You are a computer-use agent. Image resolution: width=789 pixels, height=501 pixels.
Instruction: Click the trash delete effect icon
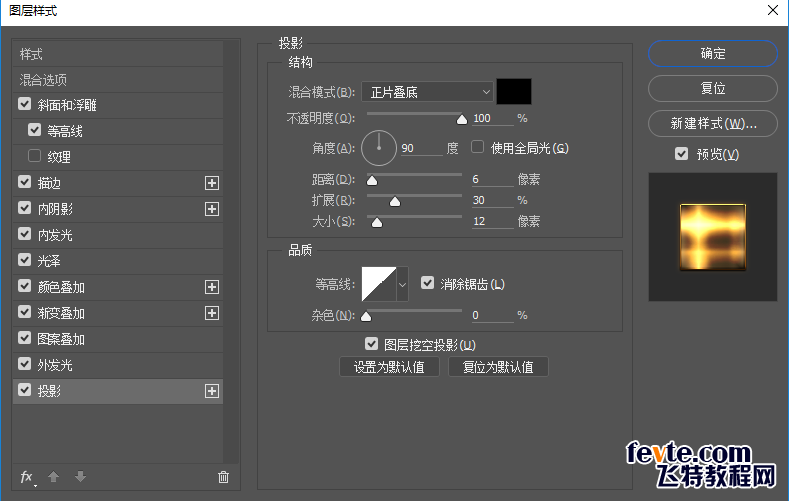tap(223, 477)
